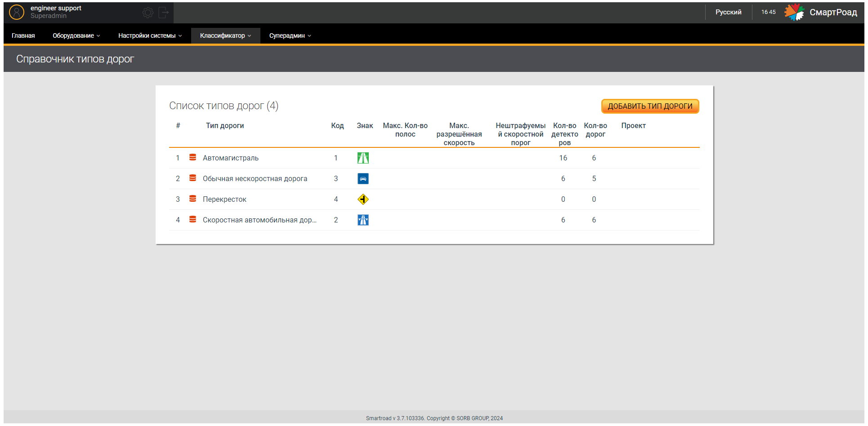Click the user profile avatar icon

pyautogui.click(x=17, y=12)
